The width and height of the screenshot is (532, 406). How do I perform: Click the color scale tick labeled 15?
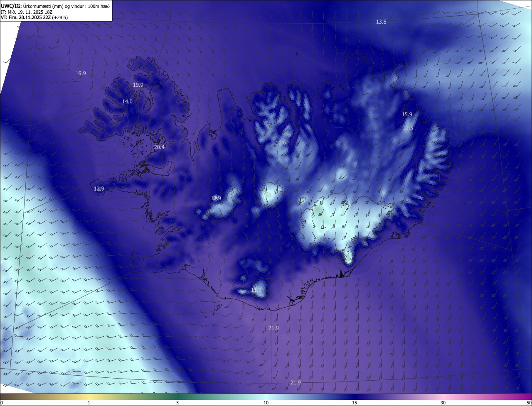coord(355,403)
